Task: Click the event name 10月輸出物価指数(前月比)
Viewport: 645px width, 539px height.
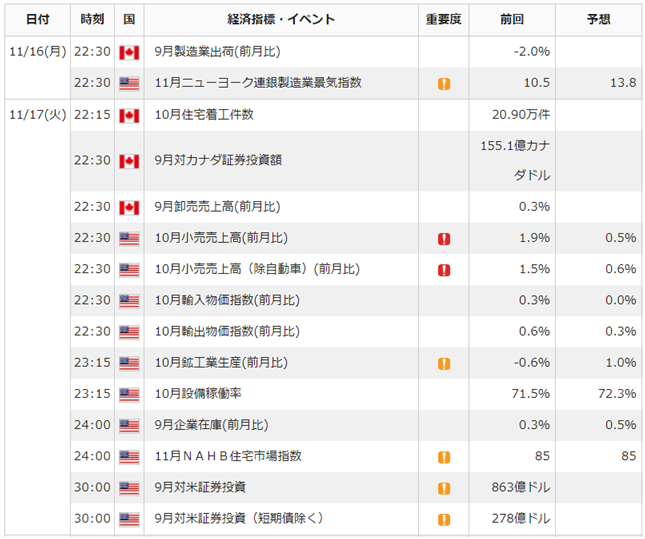Action: (x=227, y=332)
